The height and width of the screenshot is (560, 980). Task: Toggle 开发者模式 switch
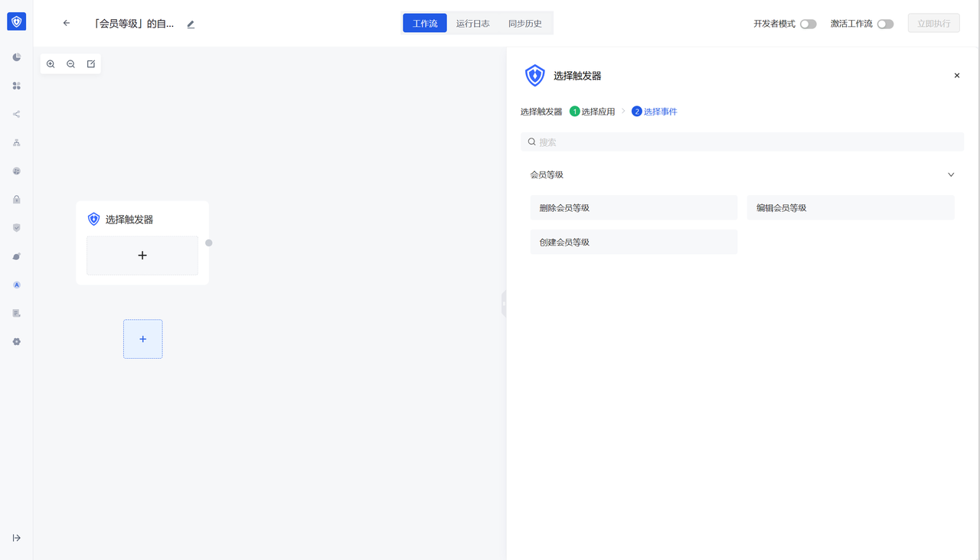808,24
